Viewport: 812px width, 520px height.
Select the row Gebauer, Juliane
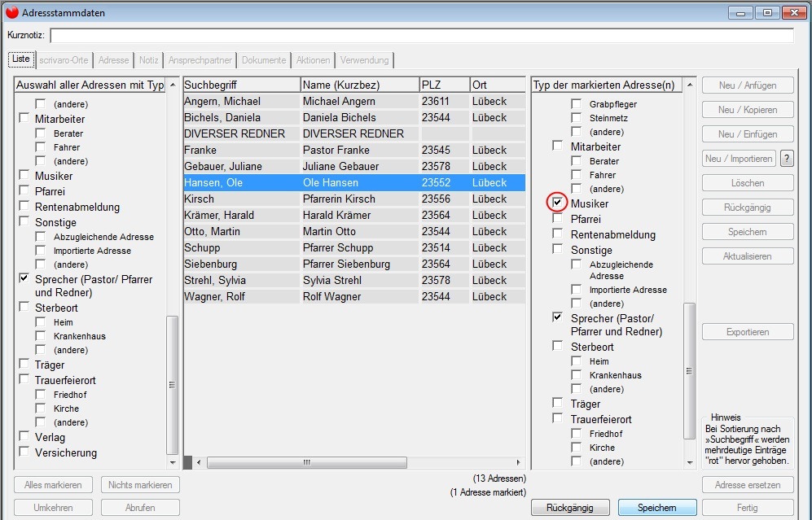(354, 166)
